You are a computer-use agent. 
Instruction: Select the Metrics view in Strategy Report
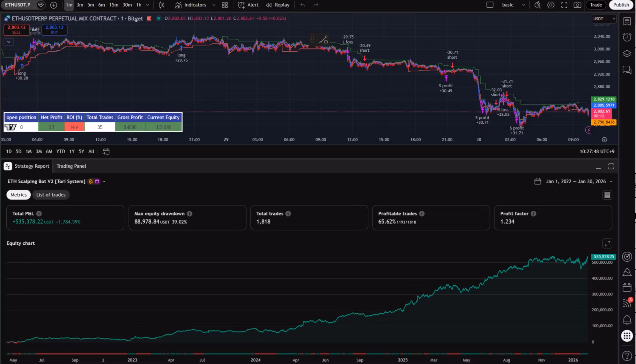tap(18, 194)
